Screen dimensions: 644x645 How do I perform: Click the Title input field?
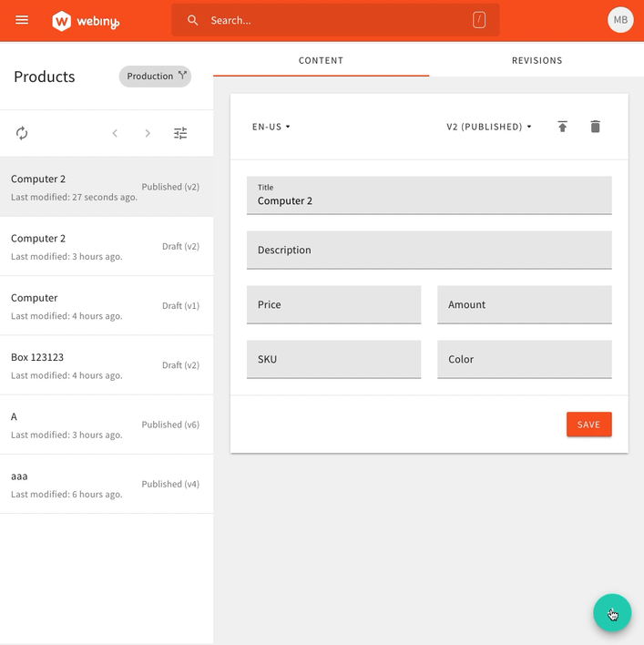[429, 195]
